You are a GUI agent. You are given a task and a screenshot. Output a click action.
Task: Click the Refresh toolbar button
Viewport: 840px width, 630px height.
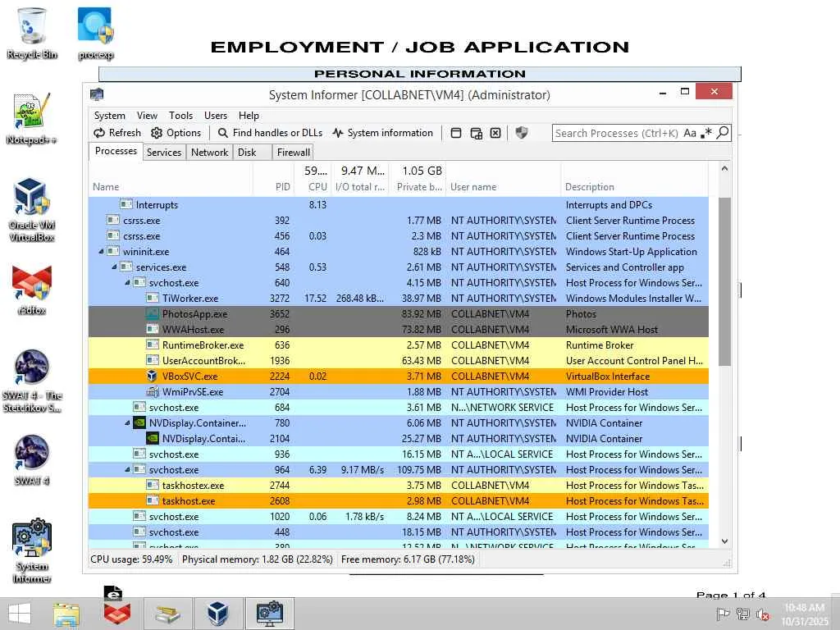tap(117, 133)
